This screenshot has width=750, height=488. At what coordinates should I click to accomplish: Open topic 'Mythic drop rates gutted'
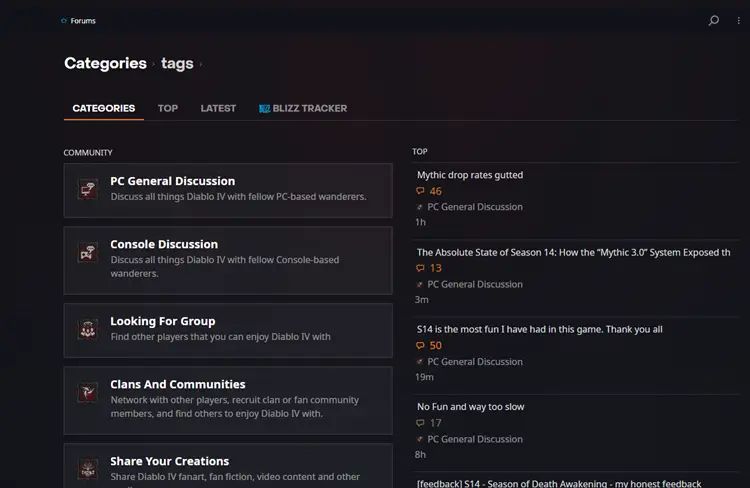(470, 175)
